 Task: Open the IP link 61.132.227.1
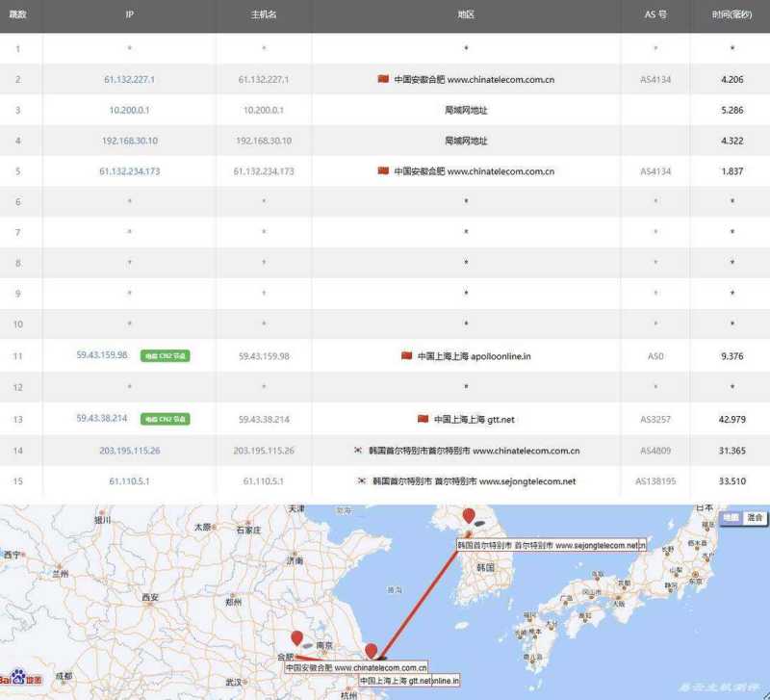(129, 79)
